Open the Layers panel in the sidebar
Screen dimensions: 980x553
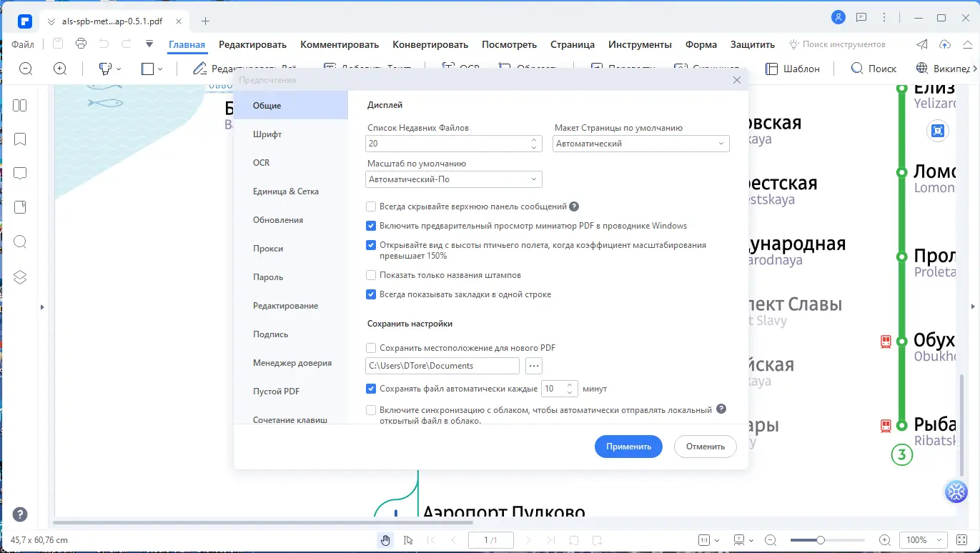(x=19, y=276)
